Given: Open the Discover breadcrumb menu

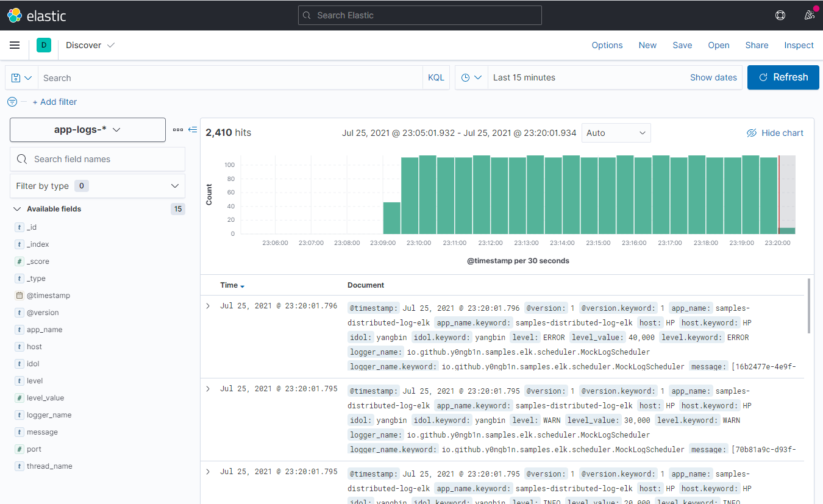Looking at the screenshot, I should tap(90, 45).
